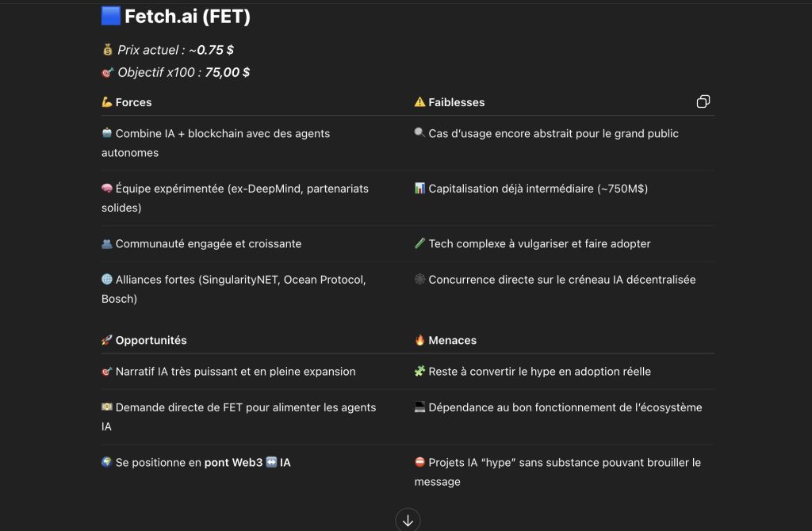Copy the table with the copy icon

point(703,101)
